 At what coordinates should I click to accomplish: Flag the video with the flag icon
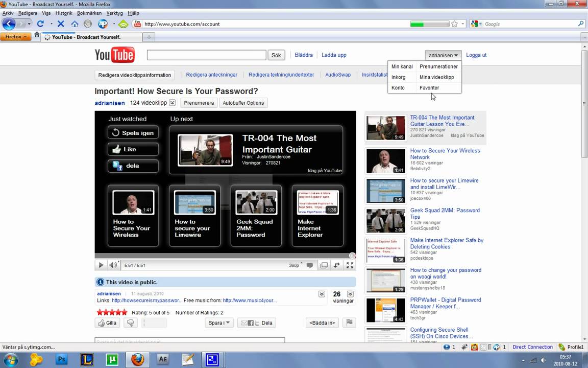point(349,323)
